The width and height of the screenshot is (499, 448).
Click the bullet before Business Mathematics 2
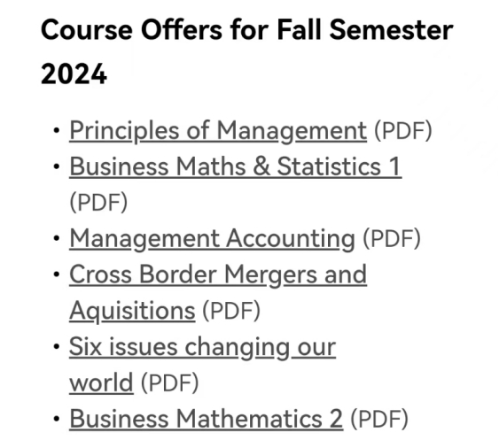57,419
